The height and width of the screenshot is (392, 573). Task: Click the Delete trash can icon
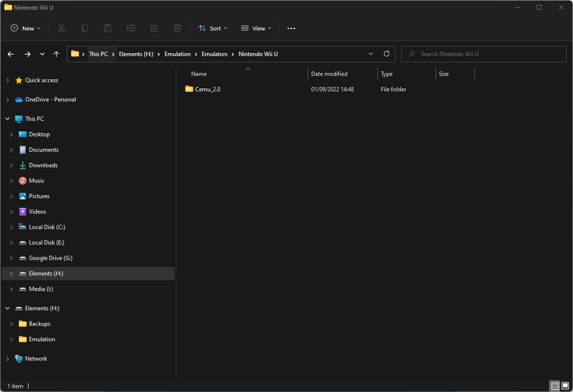pos(178,29)
